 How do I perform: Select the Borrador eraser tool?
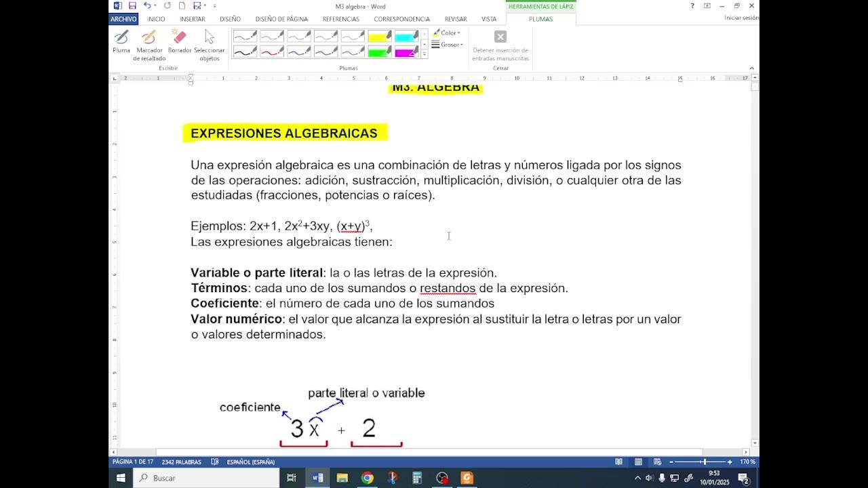point(180,41)
